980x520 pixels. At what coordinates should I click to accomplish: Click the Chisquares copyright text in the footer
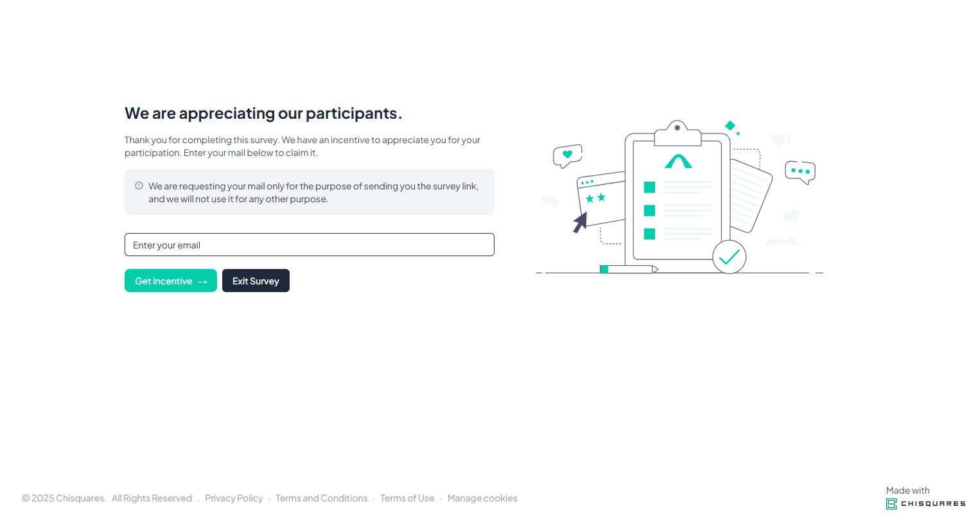point(64,498)
